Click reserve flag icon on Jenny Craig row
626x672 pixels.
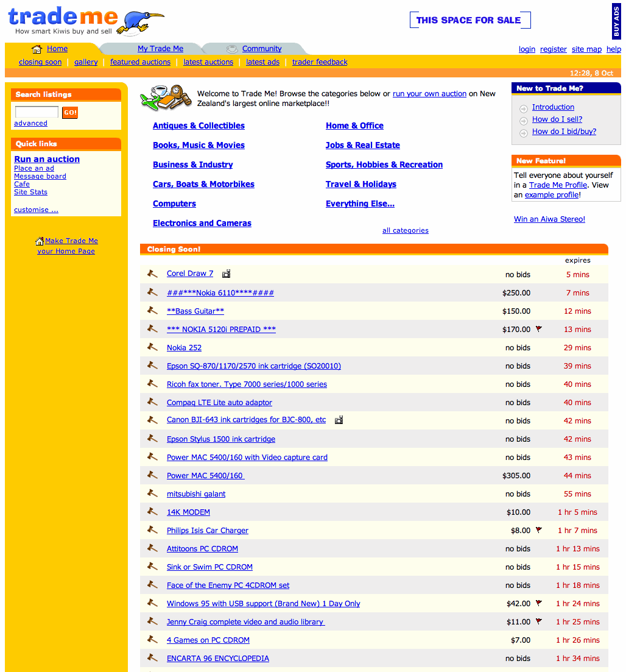click(x=539, y=621)
